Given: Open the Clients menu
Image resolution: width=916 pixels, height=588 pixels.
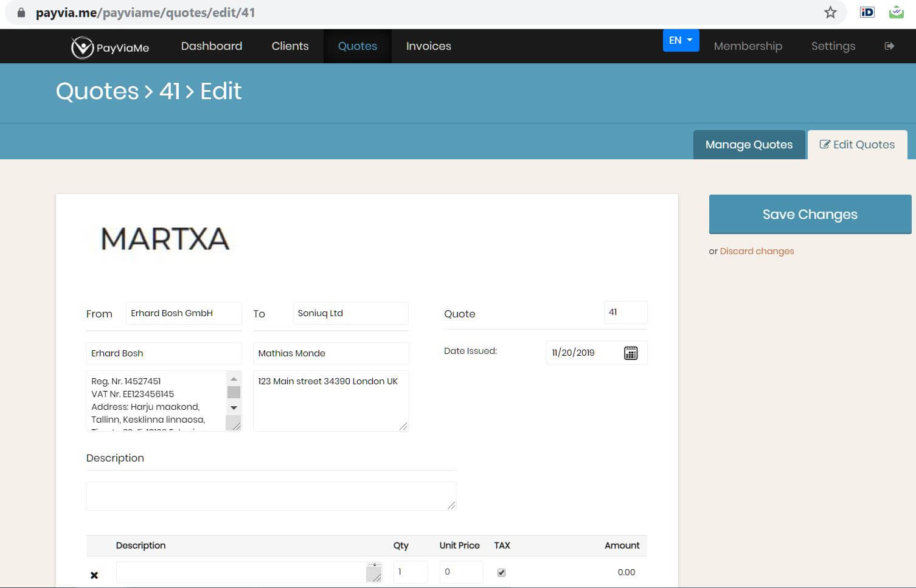Looking at the screenshot, I should click(290, 46).
